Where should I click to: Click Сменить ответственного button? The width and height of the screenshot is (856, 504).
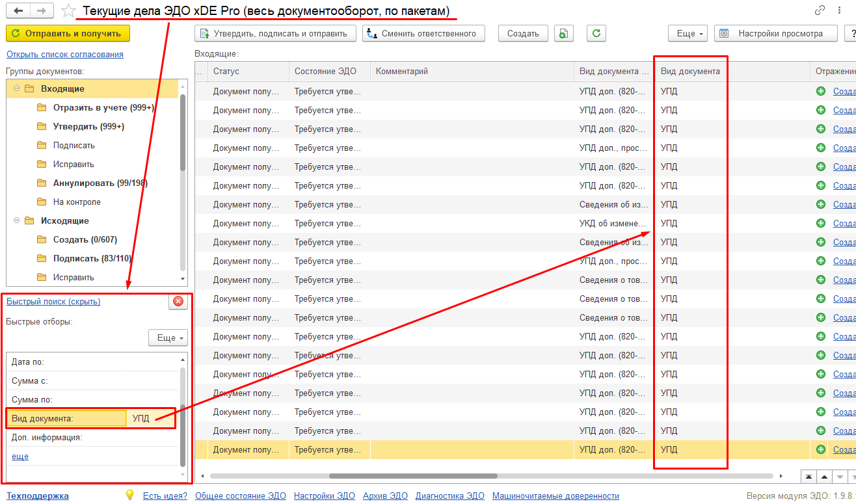423,34
